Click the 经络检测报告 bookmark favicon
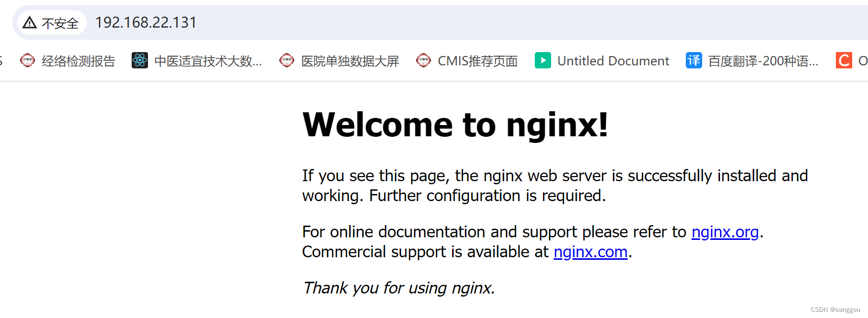This screenshot has height=318, width=868. point(27,61)
